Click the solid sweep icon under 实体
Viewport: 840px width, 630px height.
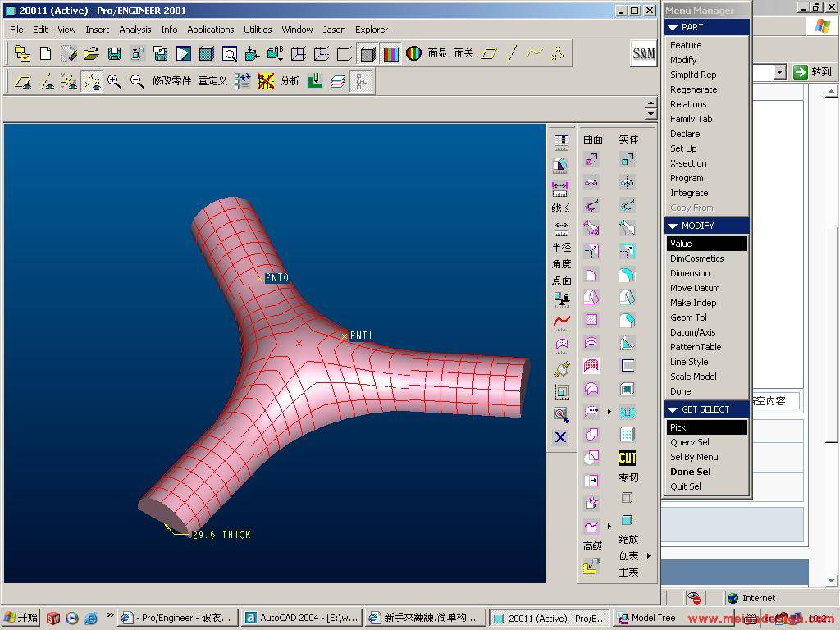pos(628,205)
